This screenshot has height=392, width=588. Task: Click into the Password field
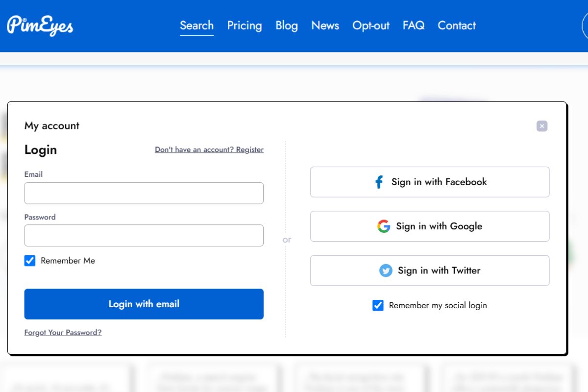[x=144, y=235]
